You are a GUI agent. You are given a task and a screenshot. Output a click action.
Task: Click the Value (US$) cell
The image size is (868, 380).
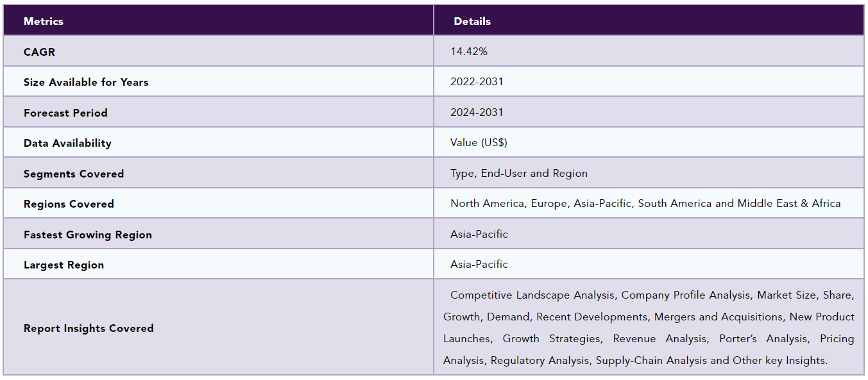pyautogui.click(x=479, y=142)
